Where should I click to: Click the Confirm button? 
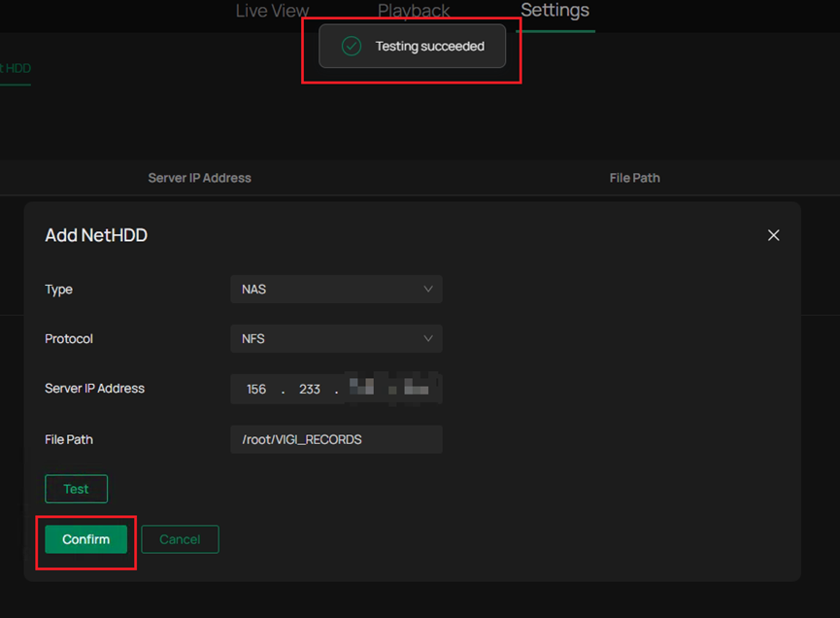pos(85,539)
